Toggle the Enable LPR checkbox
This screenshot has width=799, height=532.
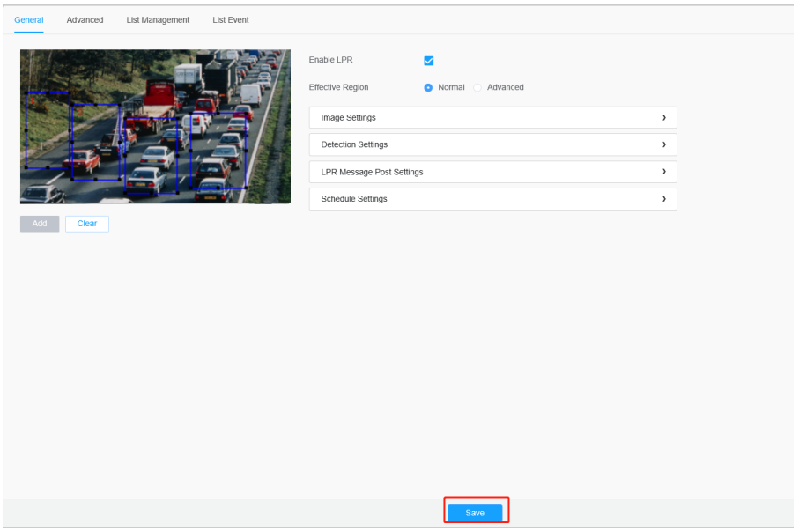click(428, 61)
